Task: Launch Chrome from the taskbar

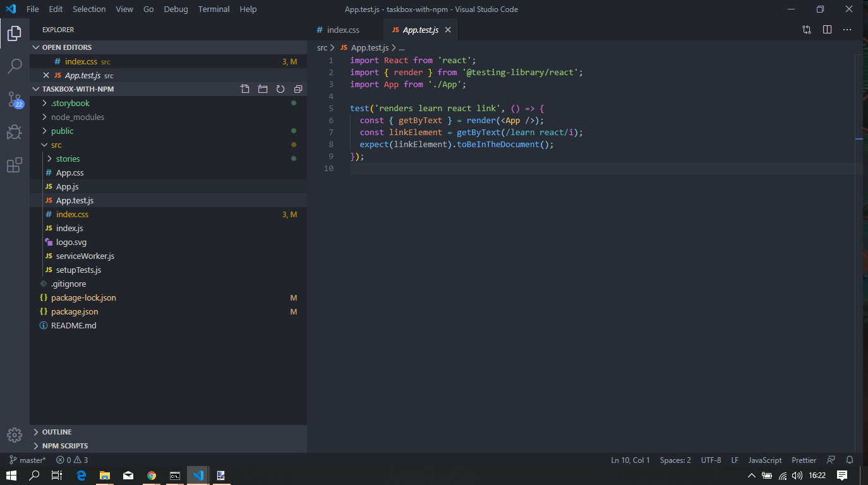Action: [151, 476]
